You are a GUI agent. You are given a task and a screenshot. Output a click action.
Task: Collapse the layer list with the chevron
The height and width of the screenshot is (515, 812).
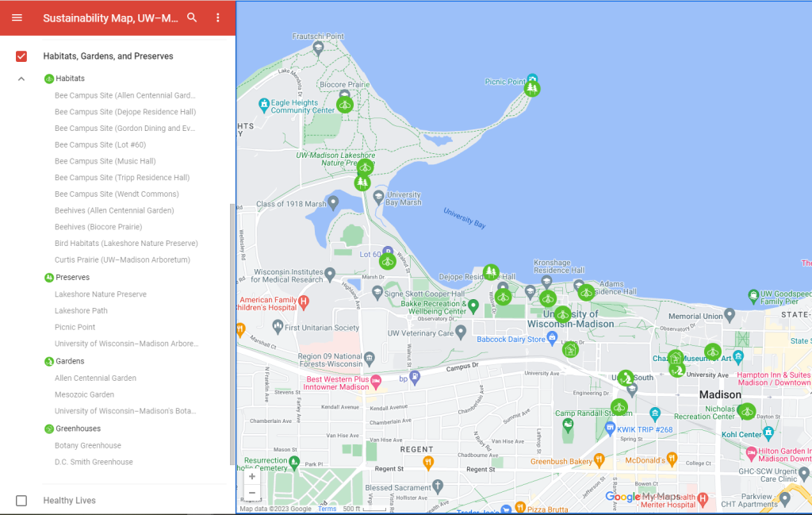(21, 79)
